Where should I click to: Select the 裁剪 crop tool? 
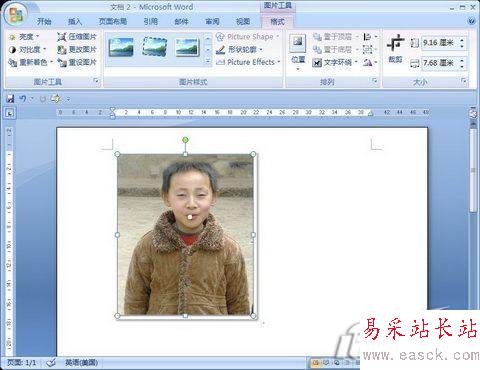(x=395, y=49)
